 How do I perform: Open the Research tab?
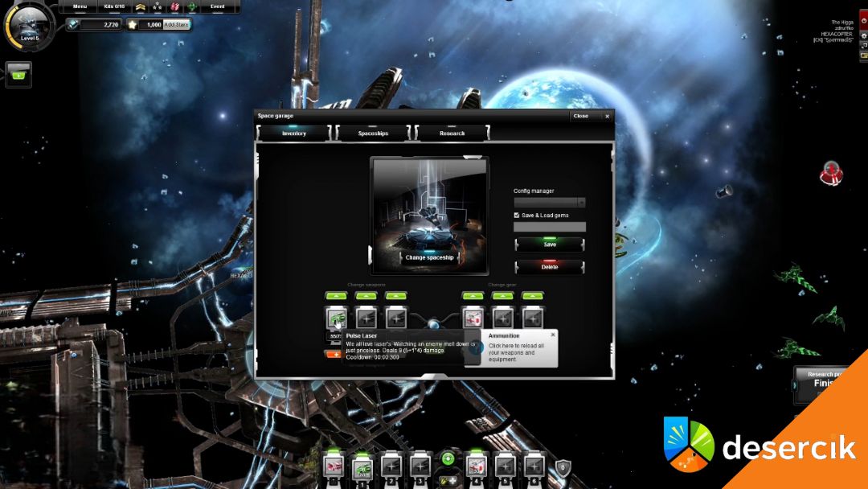click(452, 134)
